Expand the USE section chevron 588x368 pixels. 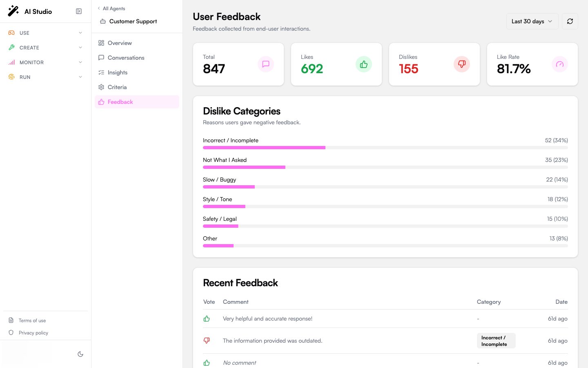pos(80,33)
